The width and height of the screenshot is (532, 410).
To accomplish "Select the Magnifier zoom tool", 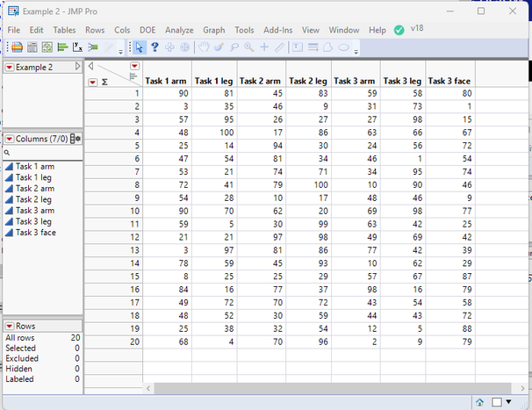I will click(x=249, y=47).
